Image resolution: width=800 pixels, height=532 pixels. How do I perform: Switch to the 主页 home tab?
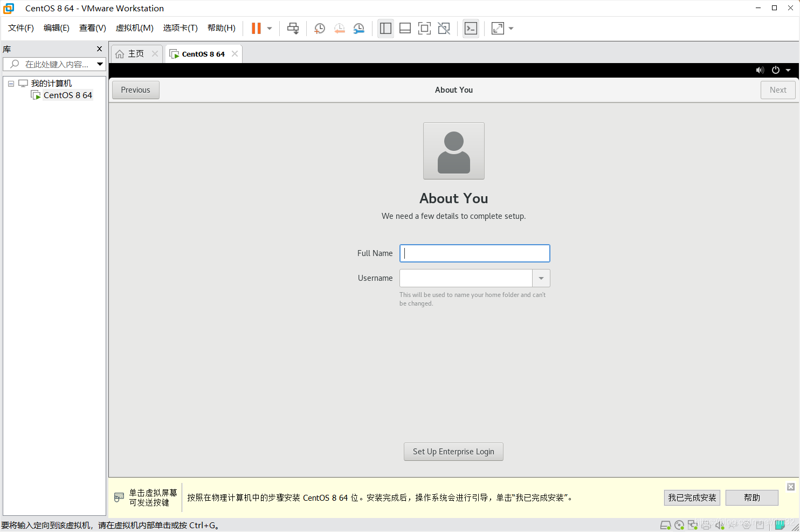(135, 54)
